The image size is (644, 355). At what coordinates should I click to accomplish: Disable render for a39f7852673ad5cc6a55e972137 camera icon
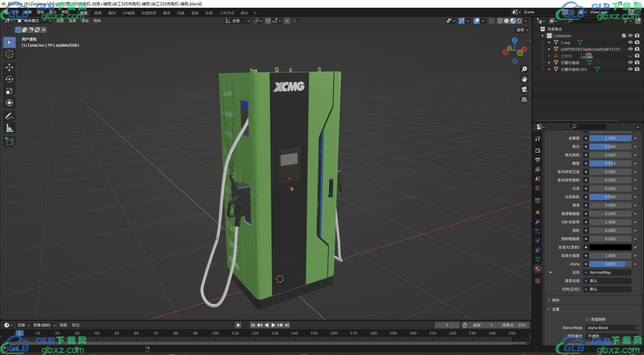point(637,49)
